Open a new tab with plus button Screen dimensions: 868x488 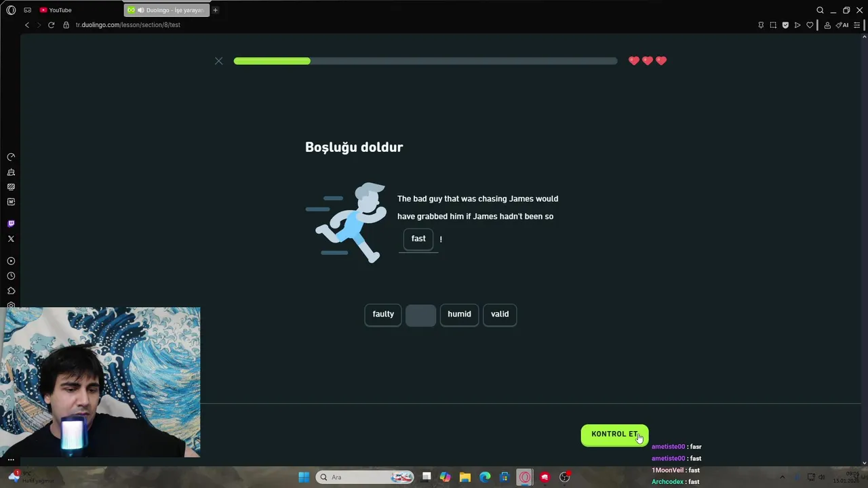click(216, 10)
